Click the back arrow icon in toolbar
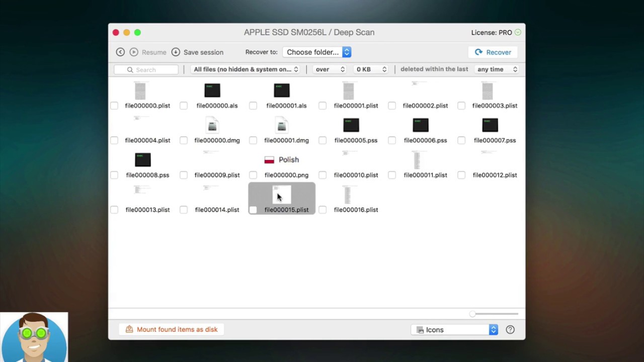This screenshot has height=362, width=644. (120, 52)
